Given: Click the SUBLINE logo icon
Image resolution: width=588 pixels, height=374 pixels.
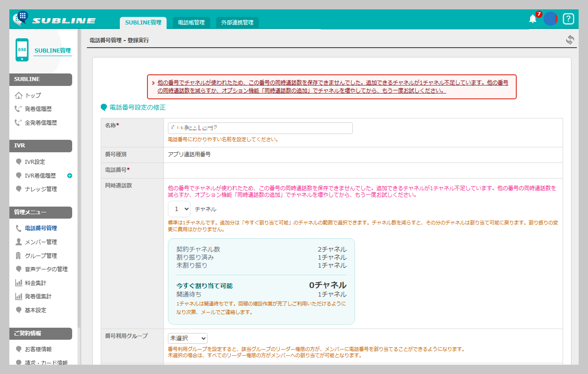Looking at the screenshot, I should [x=20, y=19].
